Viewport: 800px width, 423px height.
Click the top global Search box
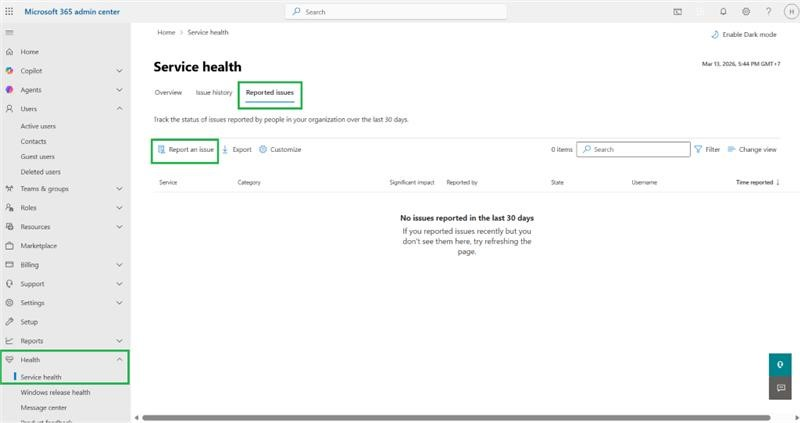[396, 11]
